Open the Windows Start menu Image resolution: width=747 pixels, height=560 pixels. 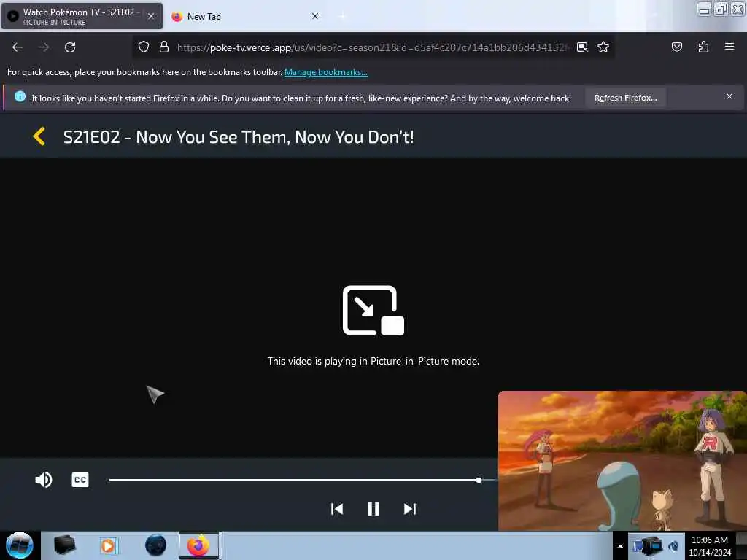[x=20, y=545]
